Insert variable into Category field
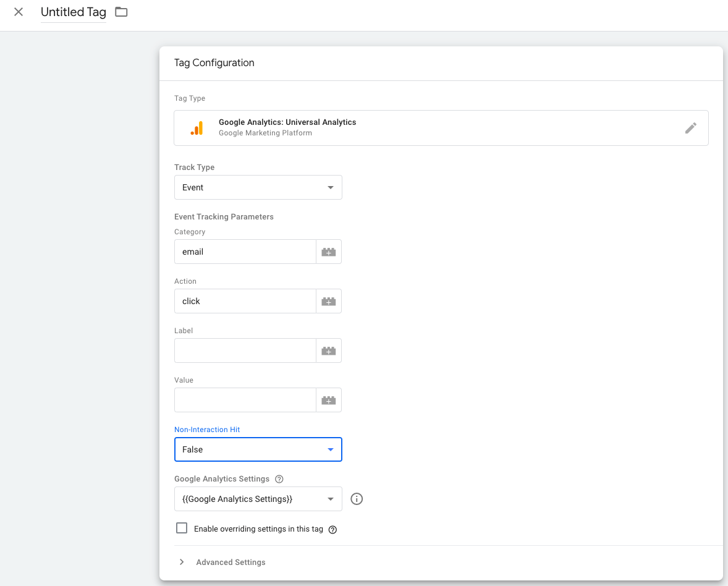Image resolution: width=728 pixels, height=586 pixels. pyautogui.click(x=329, y=252)
